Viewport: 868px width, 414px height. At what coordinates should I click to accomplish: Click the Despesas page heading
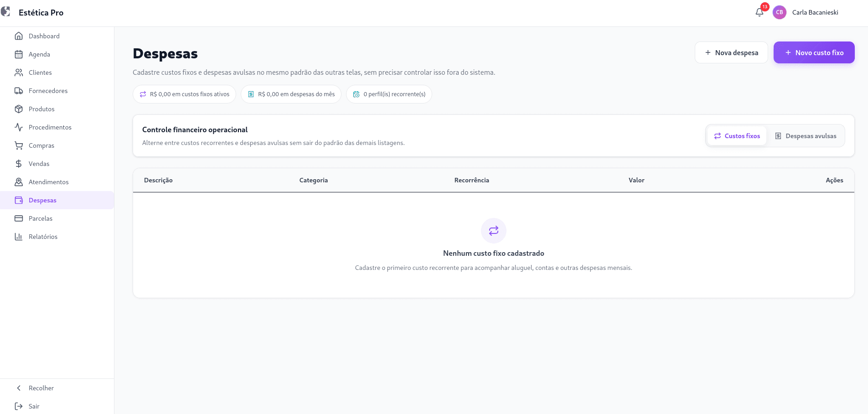tap(165, 54)
